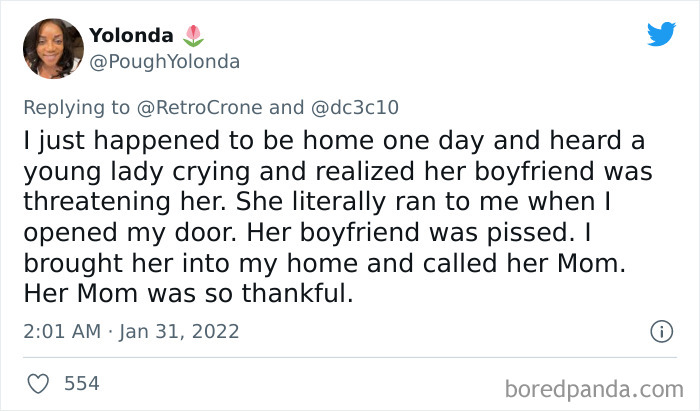Viewport: 700px width, 411px height.
Task: Click the 554 like count
Action: tap(81, 383)
